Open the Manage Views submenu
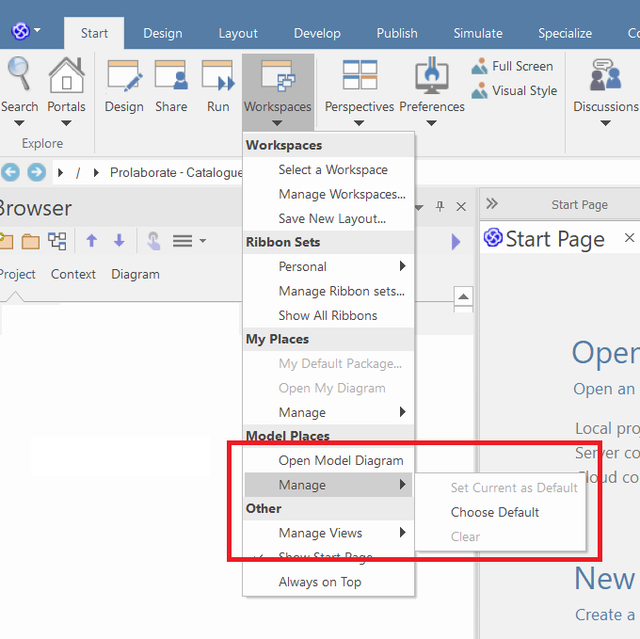Screen dimensions: 640x639 pyautogui.click(x=329, y=532)
